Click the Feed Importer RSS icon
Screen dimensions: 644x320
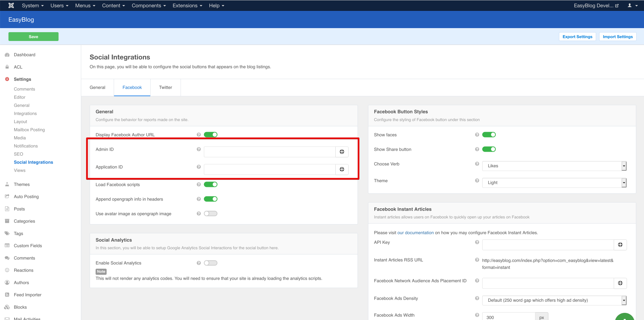pos(7,295)
